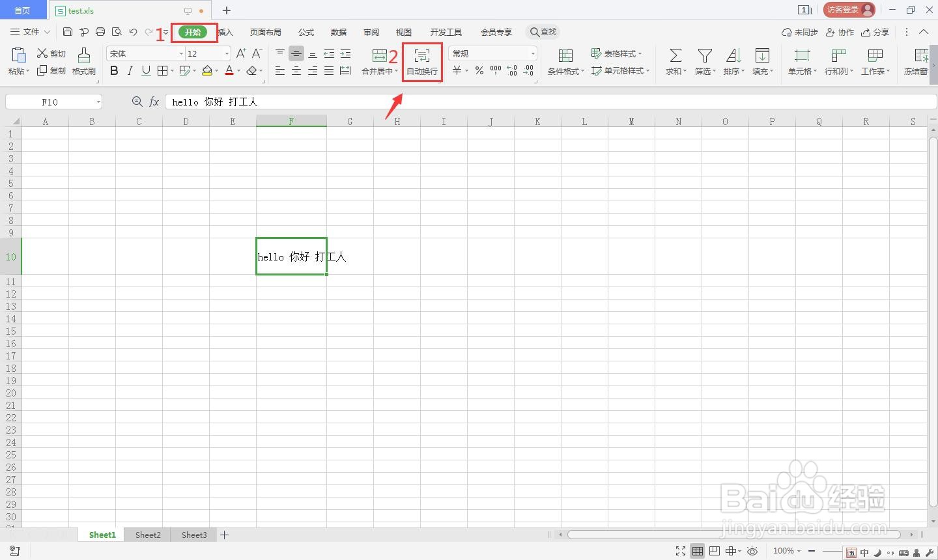Toggle Italic formatting (I)

pyautogui.click(x=130, y=70)
